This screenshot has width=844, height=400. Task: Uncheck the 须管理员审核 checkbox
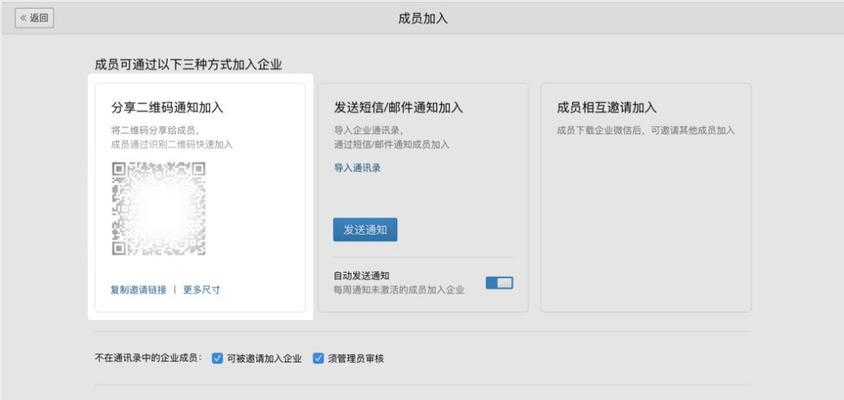(318, 358)
